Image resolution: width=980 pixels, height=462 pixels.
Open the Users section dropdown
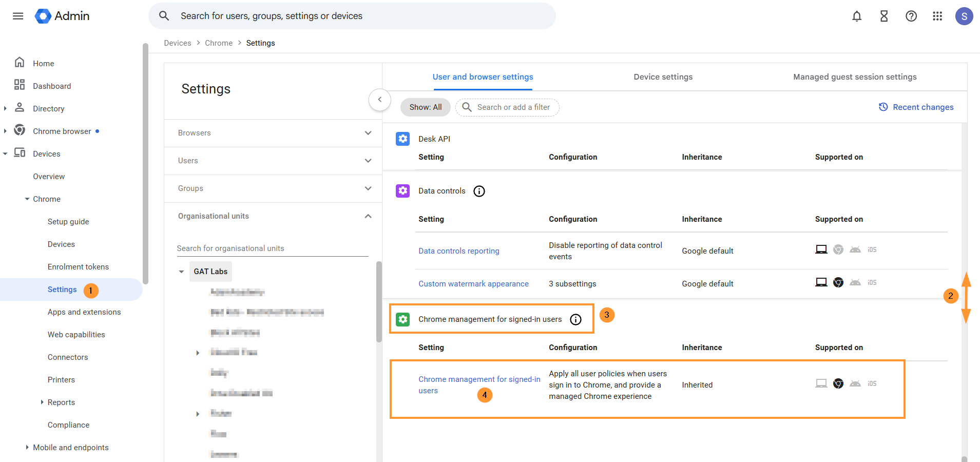[368, 161]
